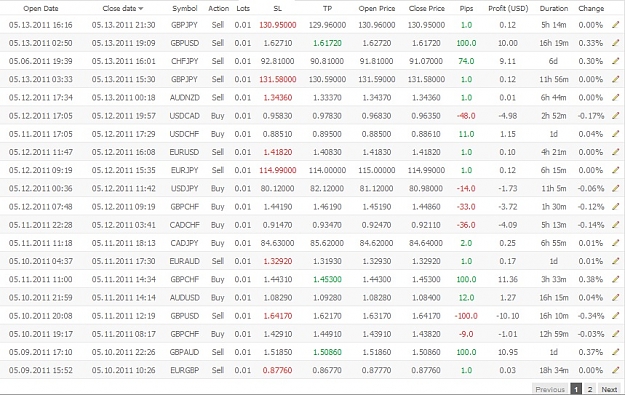The image size is (625, 395).
Task: Open the edit pencil for EURJPY trade
Action: pos(616,170)
